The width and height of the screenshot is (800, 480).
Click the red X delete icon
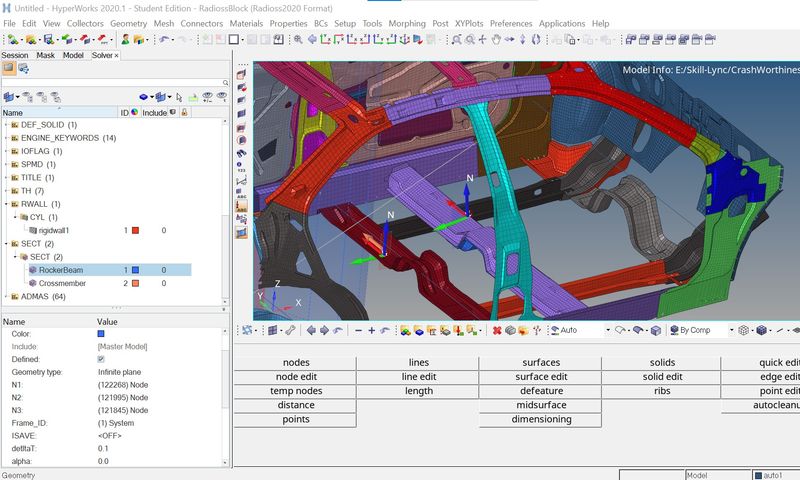[496, 331]
